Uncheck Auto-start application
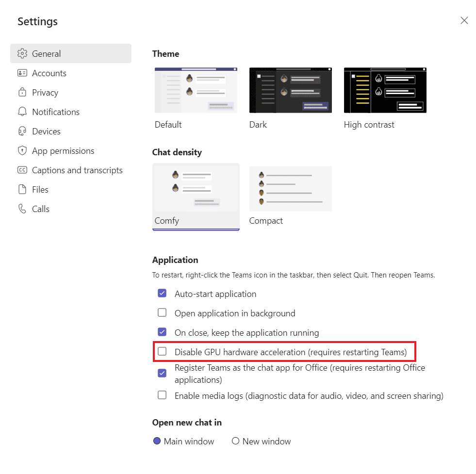The height and width of the screenshot is (474, 476). click(162, 293)
